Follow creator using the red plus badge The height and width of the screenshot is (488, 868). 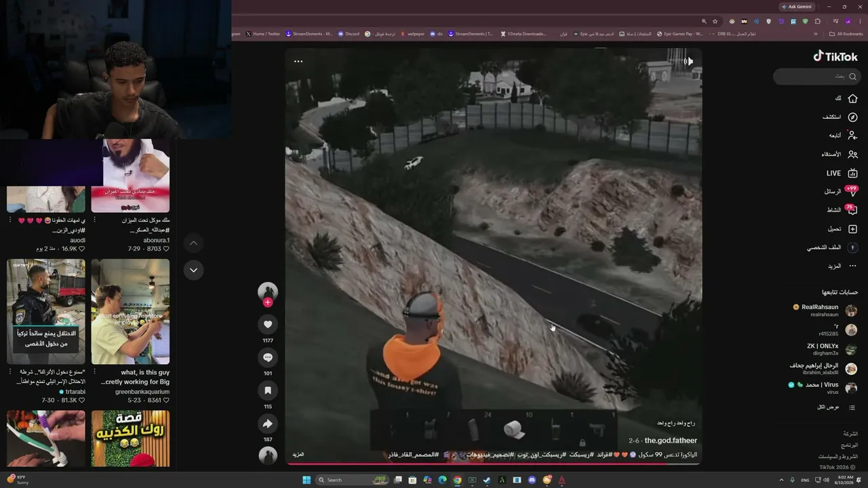(268, 302)
